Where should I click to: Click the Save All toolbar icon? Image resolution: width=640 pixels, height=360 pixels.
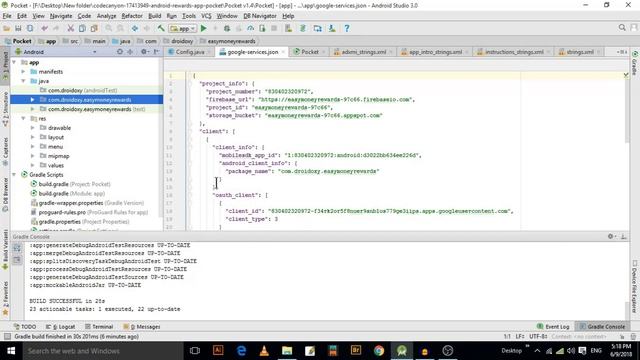18,29
